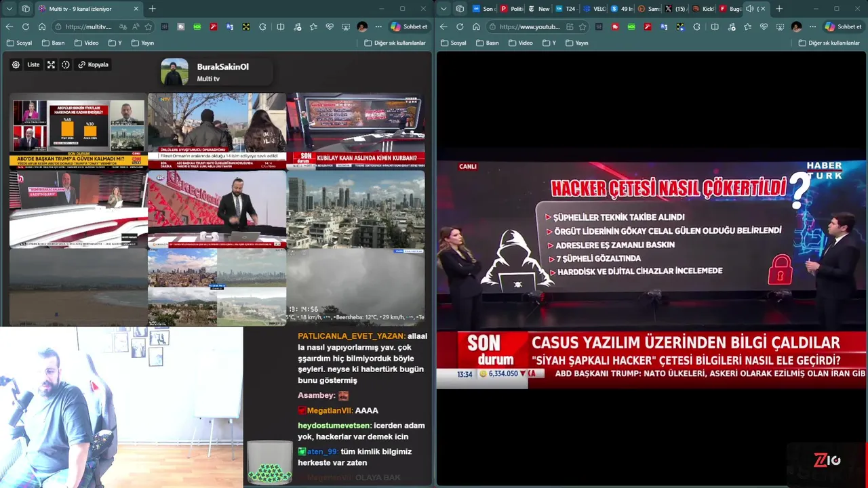Open Sosyal bookmarks folder in Multi tv window
The width and height of the screenshot is (868, 488).
(19, 43)
